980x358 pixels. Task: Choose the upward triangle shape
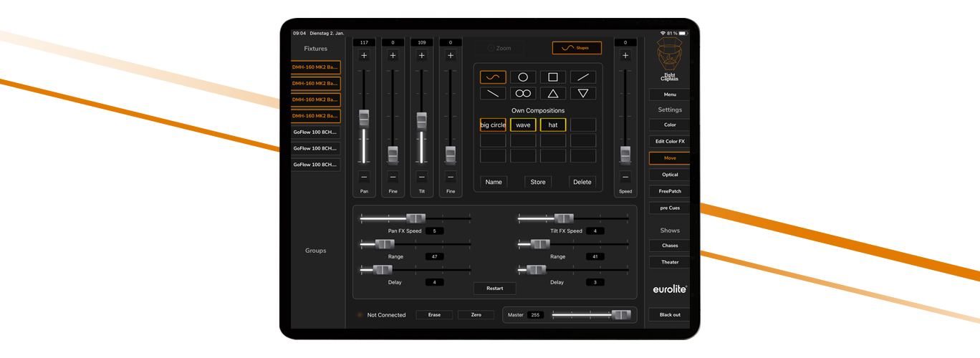[x=553, y=93]
